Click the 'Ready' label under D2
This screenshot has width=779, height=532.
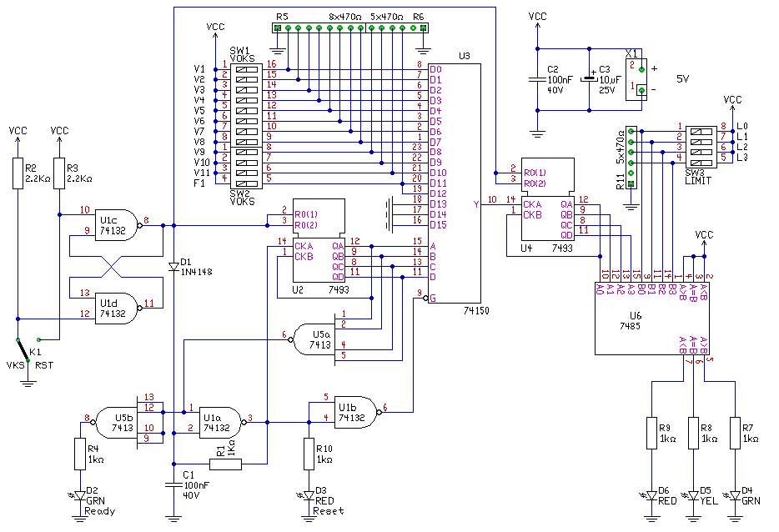[100, 510]
